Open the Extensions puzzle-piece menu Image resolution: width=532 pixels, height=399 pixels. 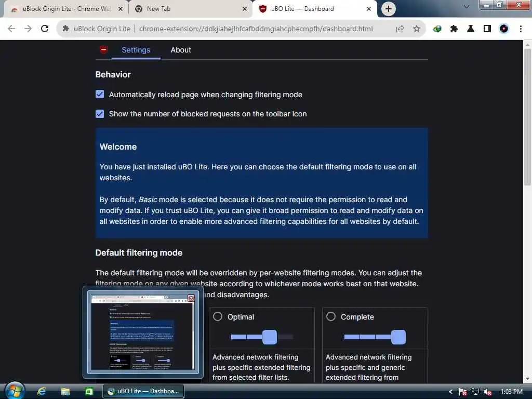pos(454,29)
